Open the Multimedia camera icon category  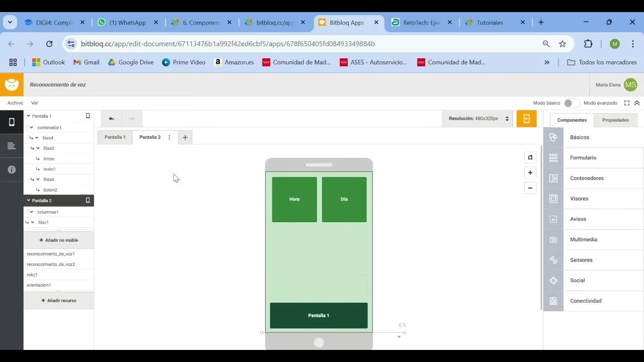click(x=553, y=239)
